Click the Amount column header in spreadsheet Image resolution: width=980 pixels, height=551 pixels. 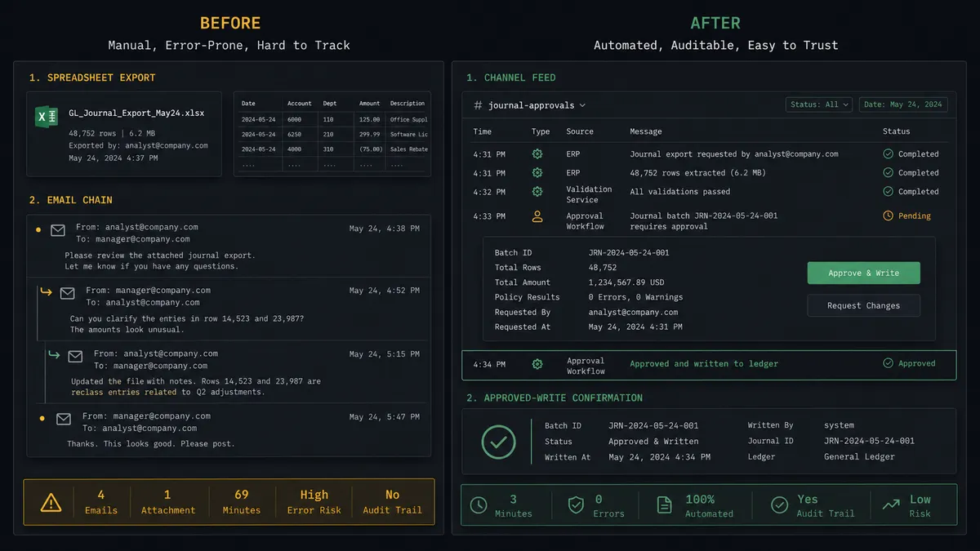(370, 104)
